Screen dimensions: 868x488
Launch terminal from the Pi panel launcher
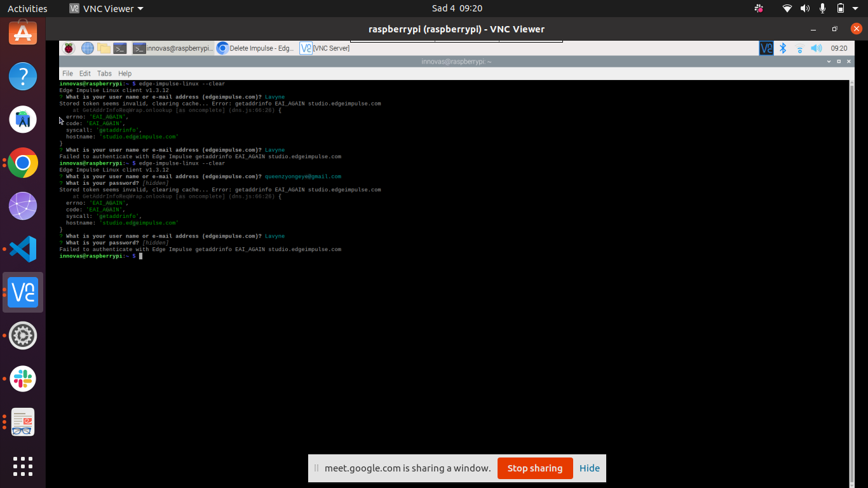pos(120,48)
